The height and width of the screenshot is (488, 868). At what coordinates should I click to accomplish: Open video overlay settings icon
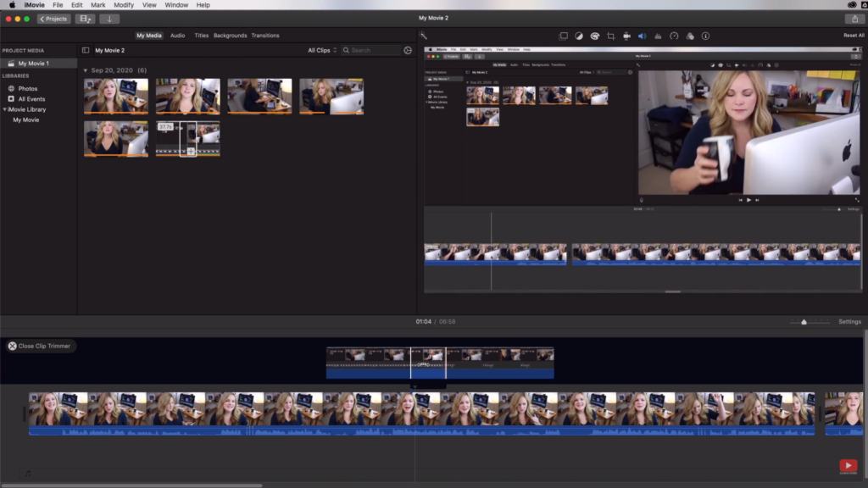point(563,36)
